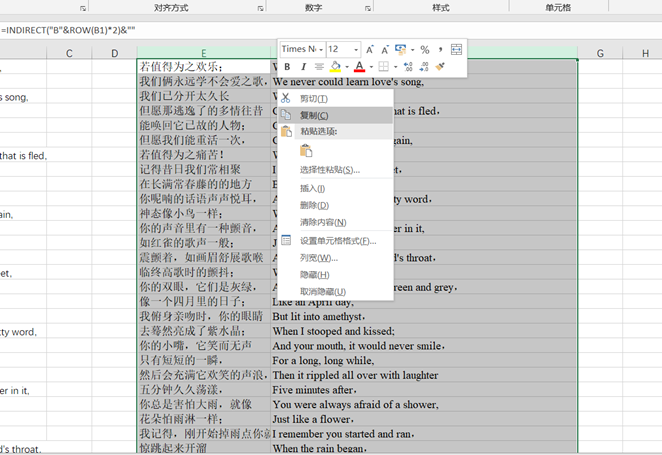Click the paste clipboard icon under 粘贴选项

click(306, 151)
